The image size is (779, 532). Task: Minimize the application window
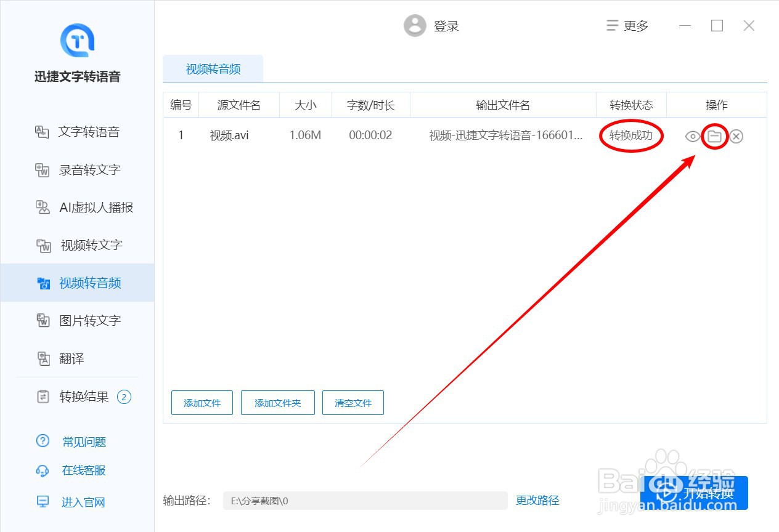(x=685, y=26)
